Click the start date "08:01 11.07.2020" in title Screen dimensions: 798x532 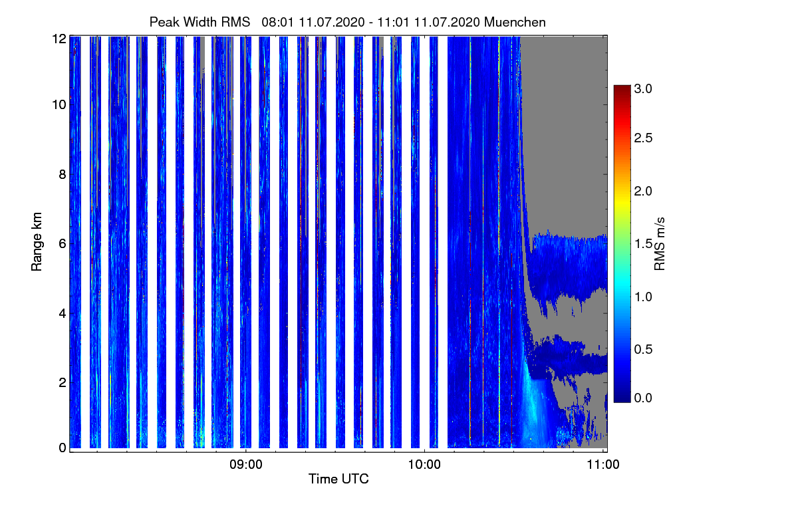tap(313, 22)
